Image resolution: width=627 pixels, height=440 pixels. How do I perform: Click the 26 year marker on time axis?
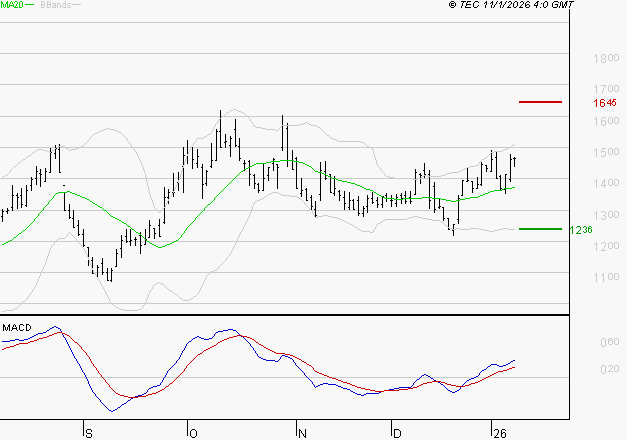[500, 434]
